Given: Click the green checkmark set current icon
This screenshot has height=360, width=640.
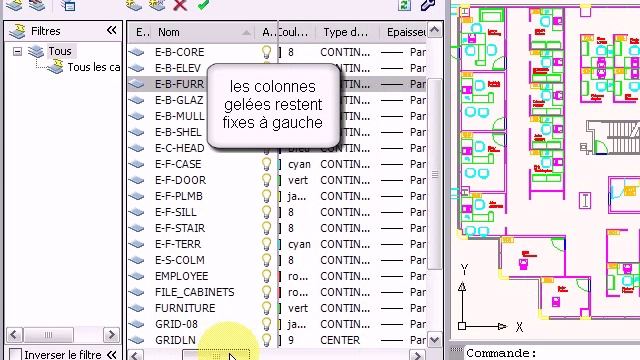Looking at the screenshot, I should click(x=203, y=5).
